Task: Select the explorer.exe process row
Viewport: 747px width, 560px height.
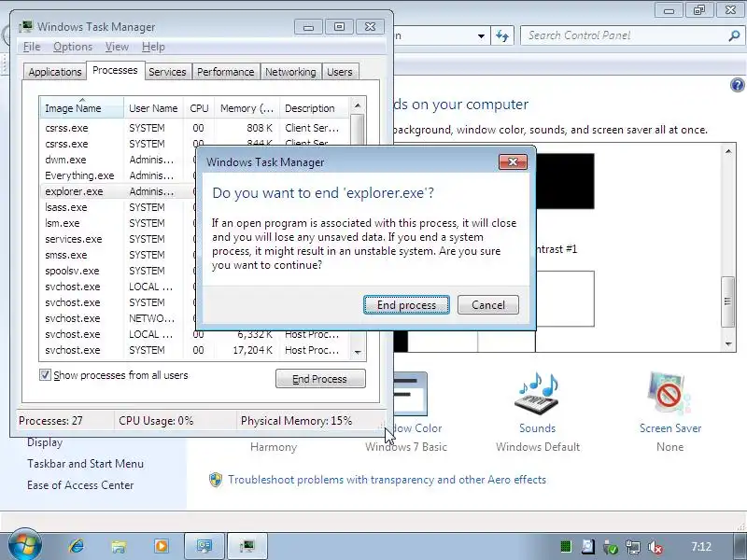Action: point(119,191)
